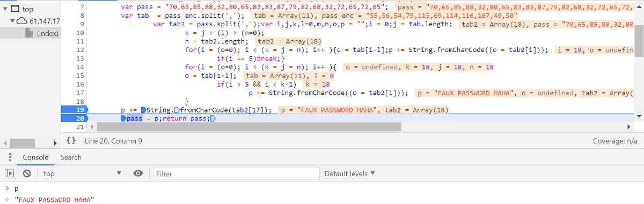Focus the console Filter field
644x204 pixels.
236,173
